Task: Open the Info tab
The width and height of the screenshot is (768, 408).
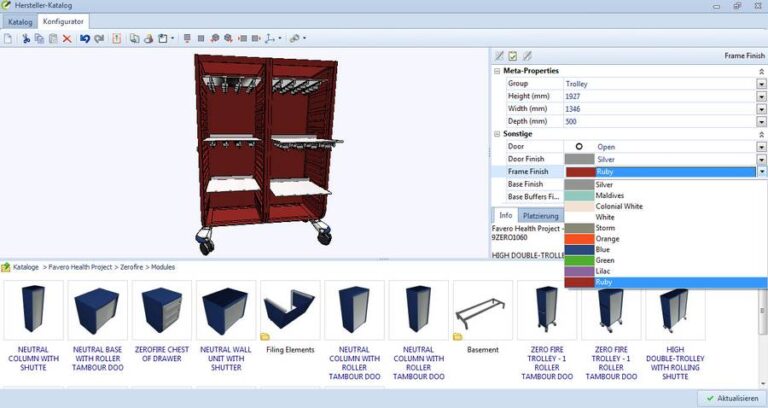Action: tap(505, 216)
